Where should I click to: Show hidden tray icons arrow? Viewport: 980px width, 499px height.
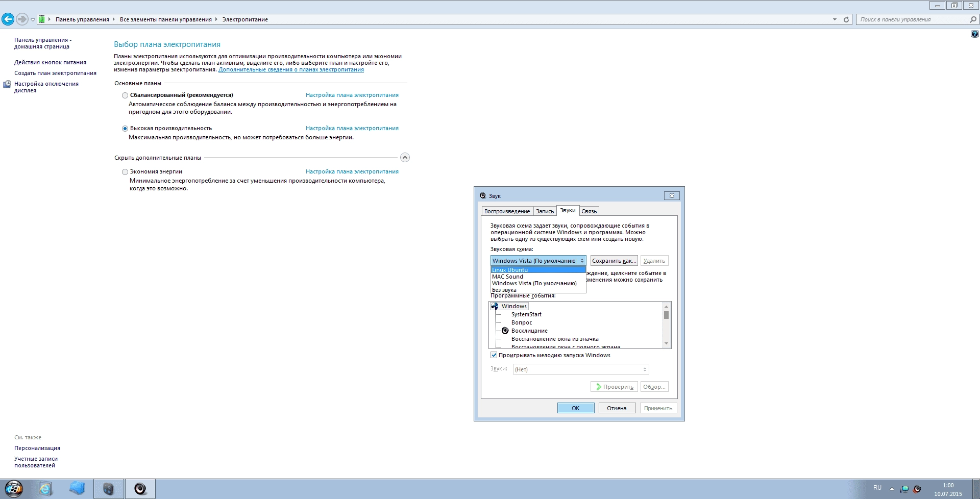tap(892, 489)
